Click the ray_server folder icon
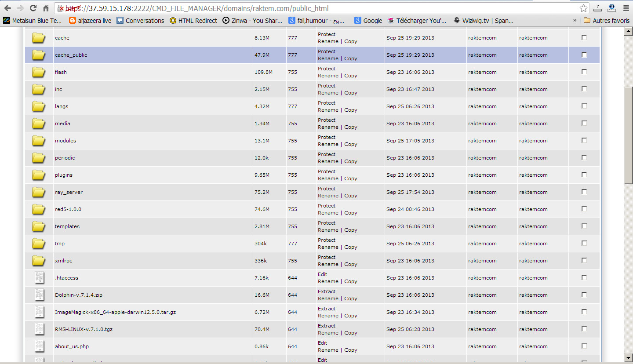Screen dimensions: 633x364 (39, 192)
